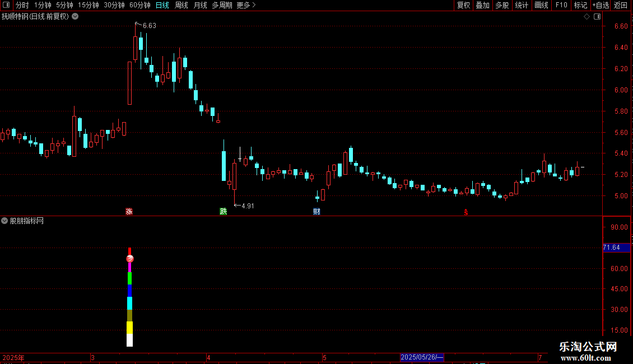Click 返回 to go back

[621, 5]
